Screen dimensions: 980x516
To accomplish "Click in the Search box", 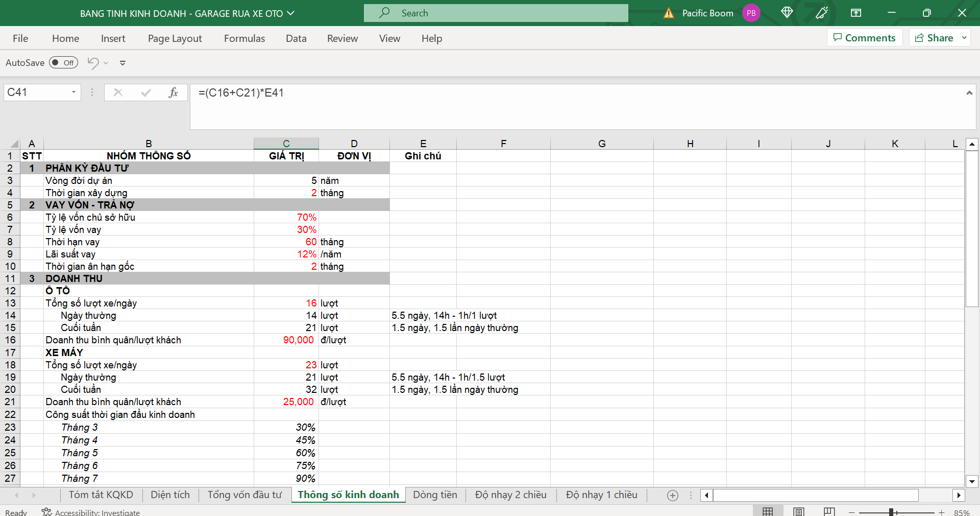I will (x=495, y=13).
